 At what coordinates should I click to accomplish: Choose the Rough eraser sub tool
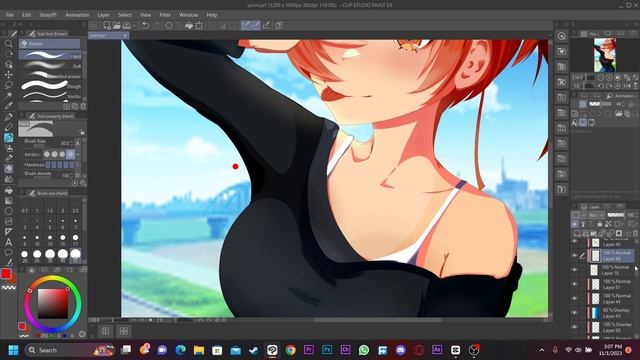point(50,85)
